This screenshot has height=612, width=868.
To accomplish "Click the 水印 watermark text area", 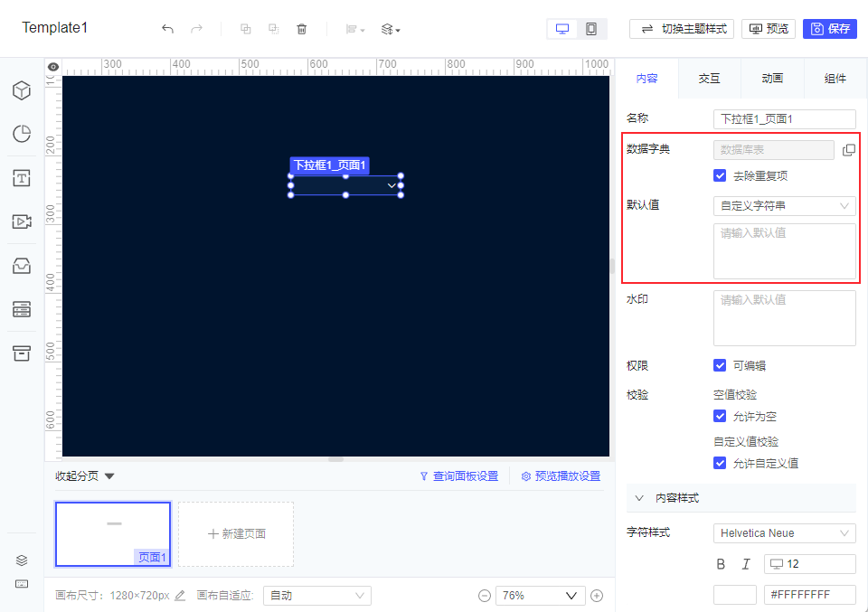I will (x=785, y=318).
